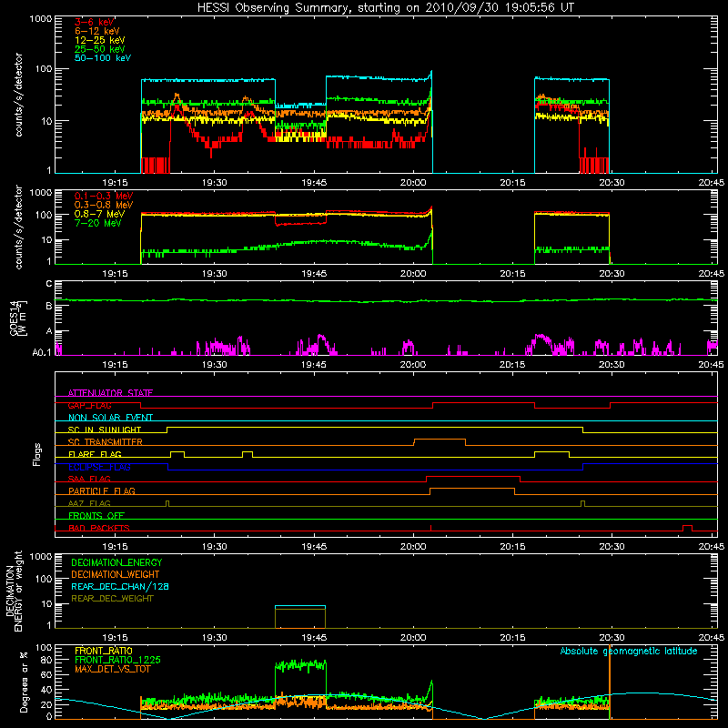Click the cyan rectangle in the decimation panel

[300, 617]
